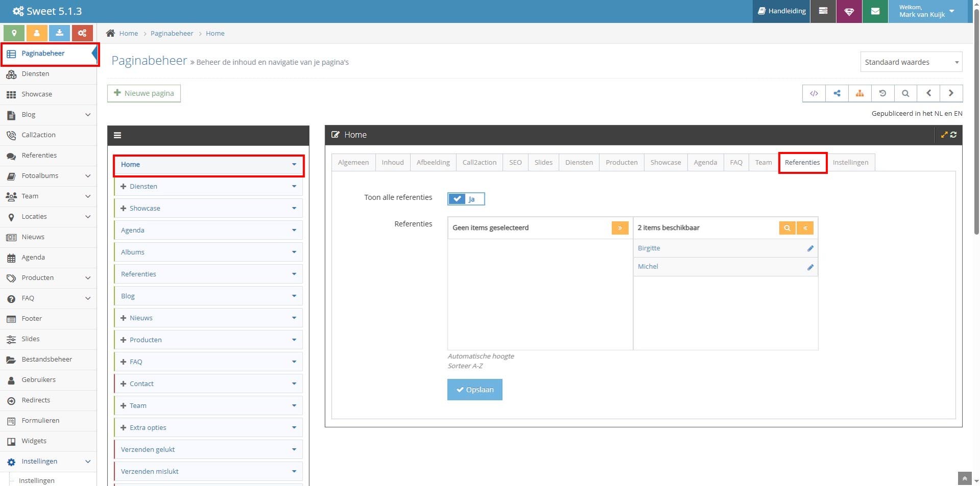Click the magnifier preview icon in toolbar
Screen dimensions: 980x486
tap(905, 93)
